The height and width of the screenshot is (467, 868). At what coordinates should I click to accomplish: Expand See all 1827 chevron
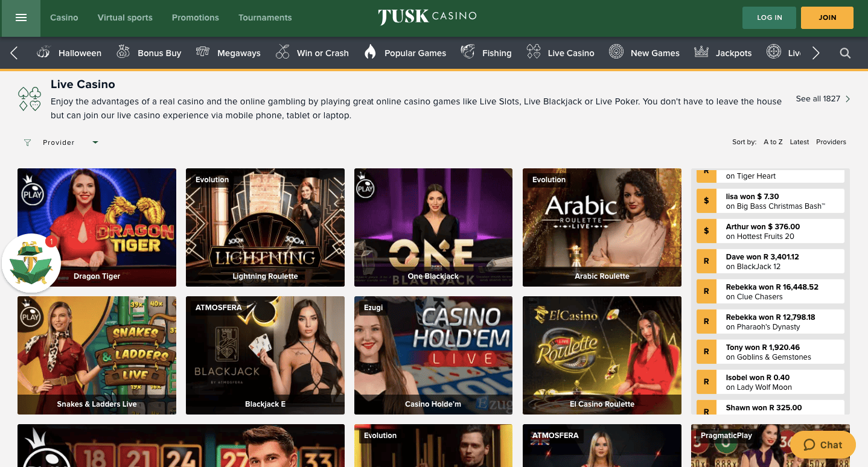848,99
